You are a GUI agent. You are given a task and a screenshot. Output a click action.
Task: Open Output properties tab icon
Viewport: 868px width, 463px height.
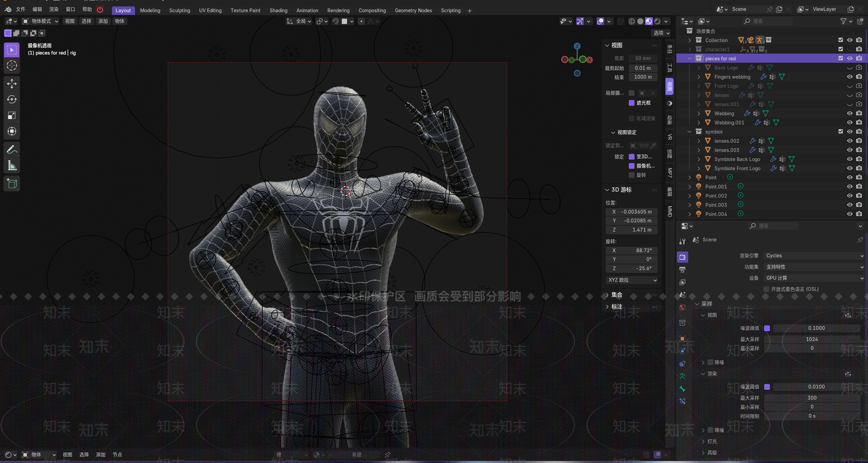click(682, 269)
